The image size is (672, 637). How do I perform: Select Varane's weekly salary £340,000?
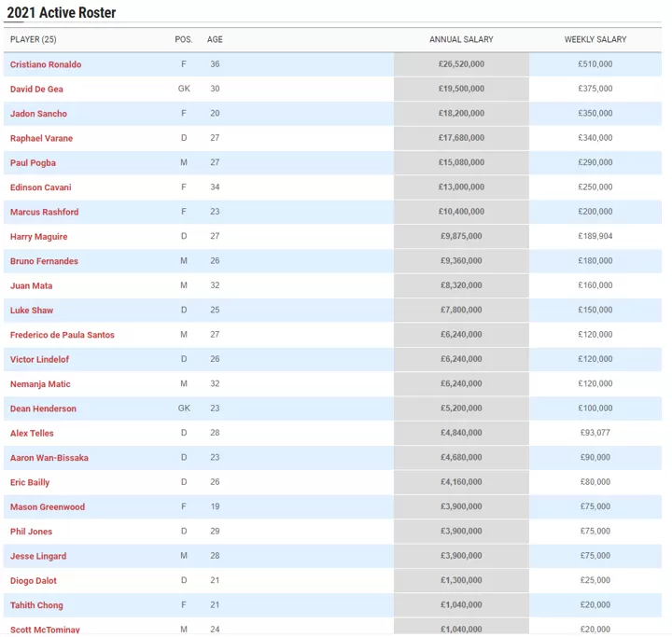[595, 138]
